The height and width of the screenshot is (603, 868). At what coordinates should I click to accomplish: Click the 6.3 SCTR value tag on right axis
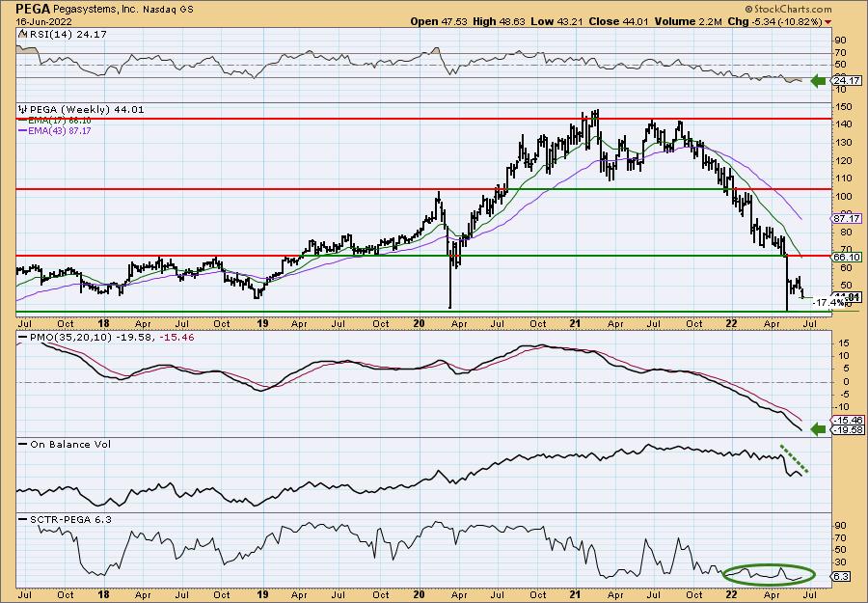pos(841,576)
